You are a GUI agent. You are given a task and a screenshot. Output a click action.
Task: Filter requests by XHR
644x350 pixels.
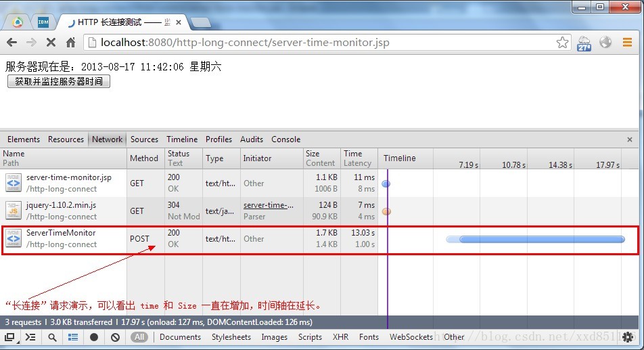coord(340,337)
